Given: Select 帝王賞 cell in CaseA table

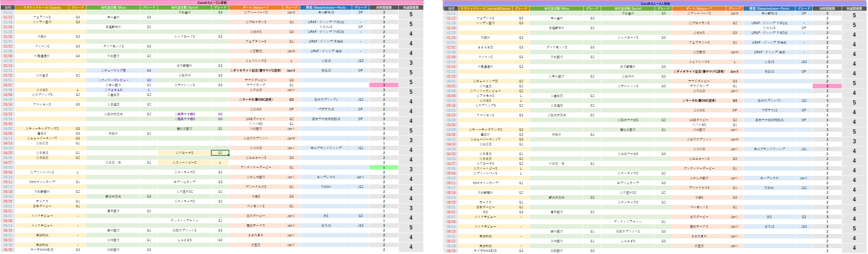Looking at the screenshot, I should pos(256,245).
